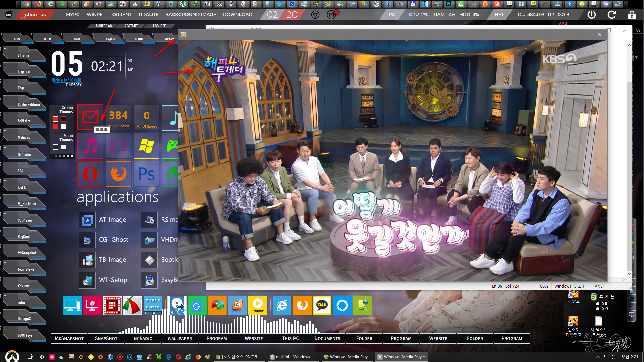Click the Chrome outline icon beside clock numbers
Viewport: 644px width, 362px height.
tap(315, 15)
